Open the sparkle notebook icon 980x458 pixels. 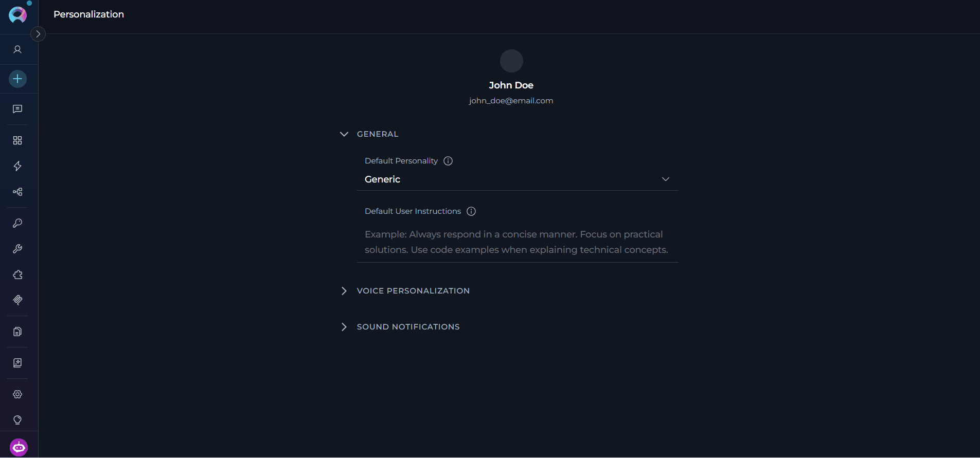pos(17,363)
